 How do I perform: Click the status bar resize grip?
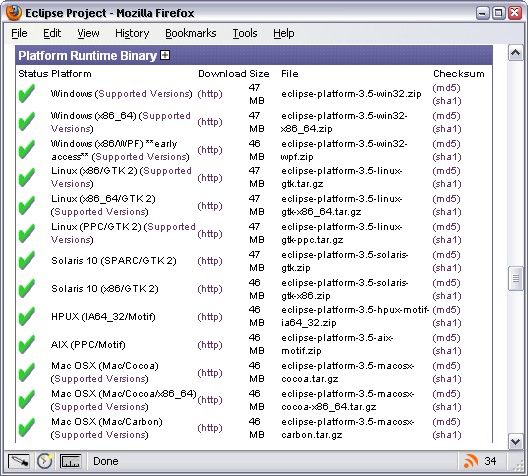pyautogui.click(x=517, y=465)
